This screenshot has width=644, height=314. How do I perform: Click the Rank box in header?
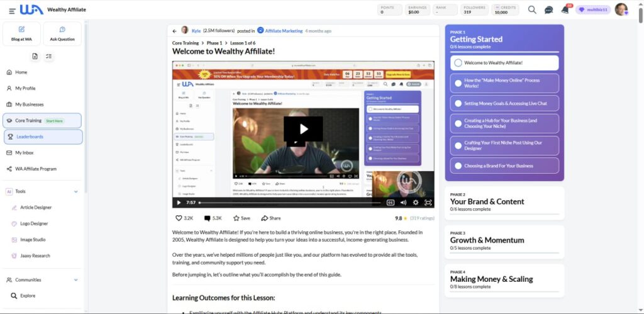[x=445, y=10]
